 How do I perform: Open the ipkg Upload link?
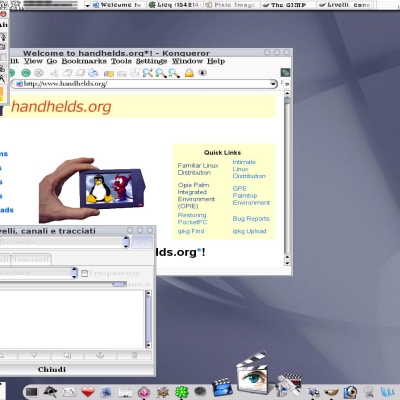[249, 231]
